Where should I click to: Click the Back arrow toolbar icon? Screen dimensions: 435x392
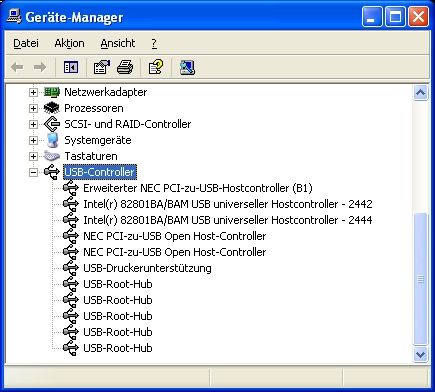click(17, 68)
